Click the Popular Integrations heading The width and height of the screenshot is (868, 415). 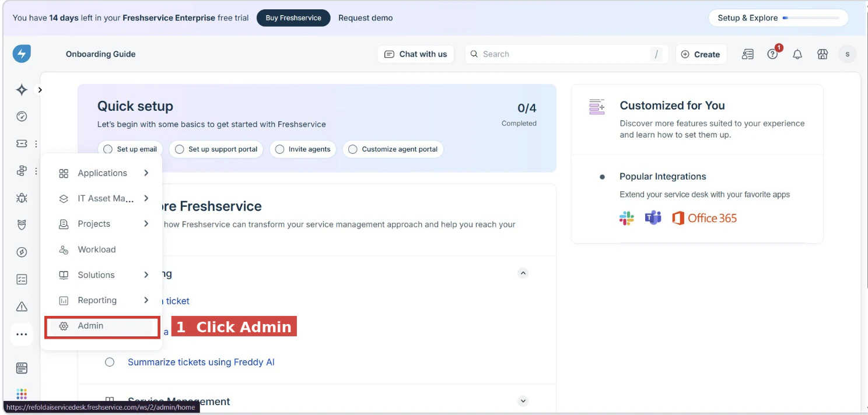click(663, 177)
